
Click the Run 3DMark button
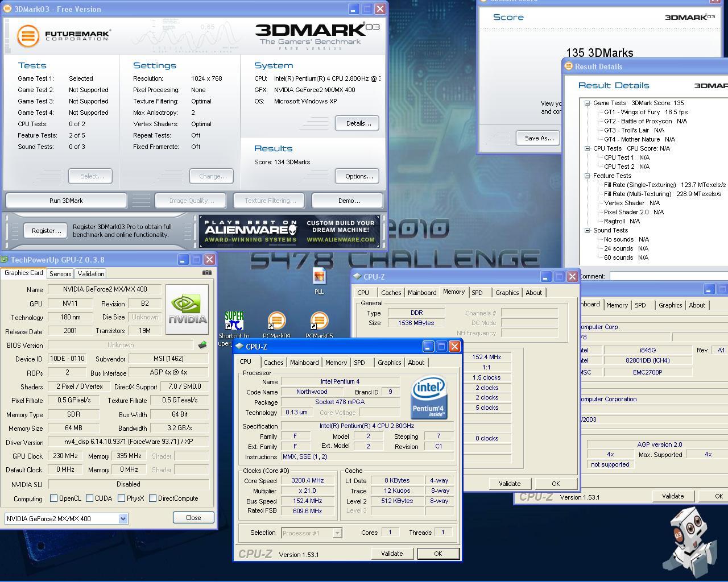point(66,201)
